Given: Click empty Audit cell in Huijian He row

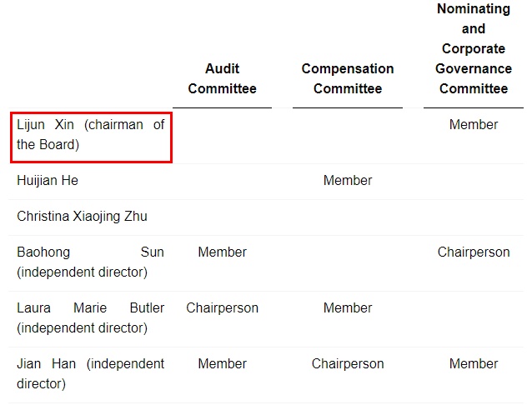Looking at the screenshot, I should tap(222, 181).
